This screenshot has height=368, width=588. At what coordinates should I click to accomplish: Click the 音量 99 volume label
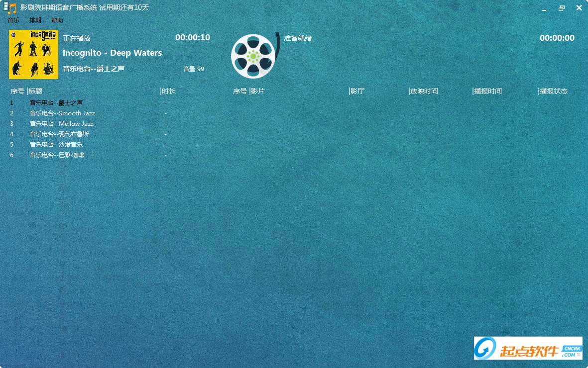(194, 69)
